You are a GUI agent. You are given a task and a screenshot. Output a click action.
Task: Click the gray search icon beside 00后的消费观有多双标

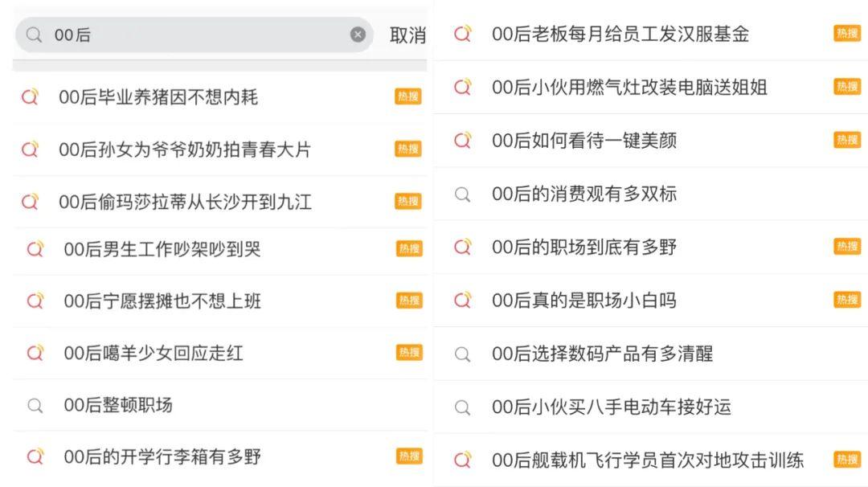(x=462, y=194)
